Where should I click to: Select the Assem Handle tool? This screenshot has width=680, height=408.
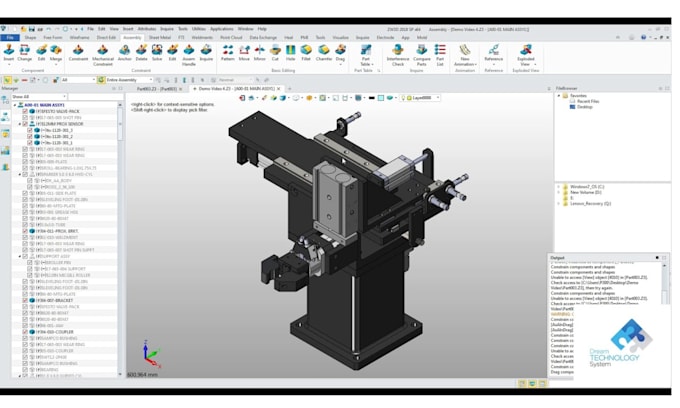[189, 55]
